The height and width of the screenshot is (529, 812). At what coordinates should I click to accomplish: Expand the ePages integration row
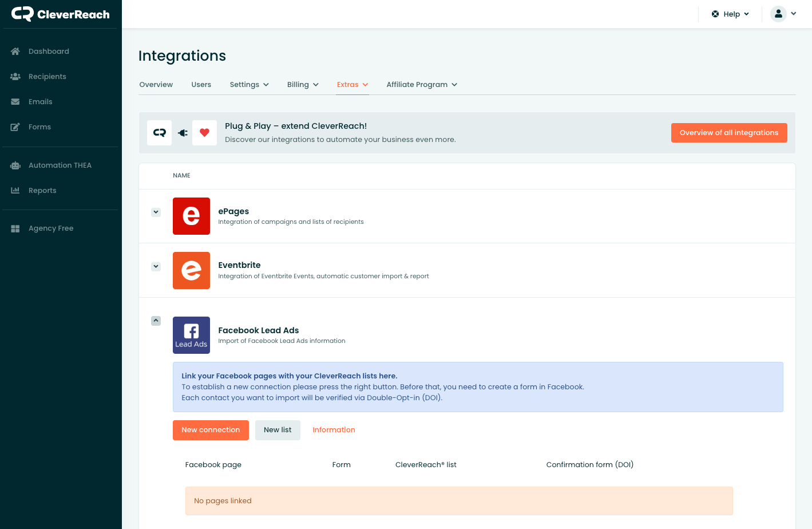(156, 212)
